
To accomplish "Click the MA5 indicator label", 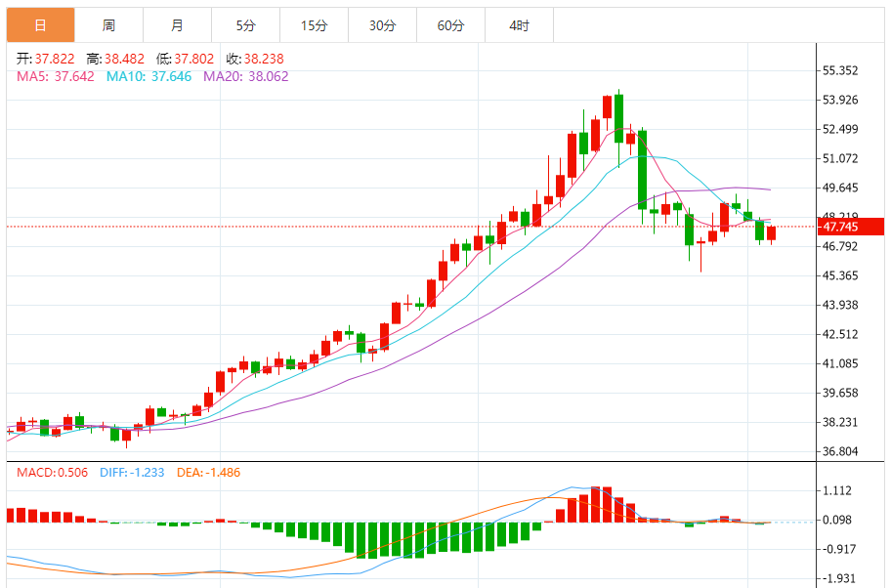I will click(x=56, y=76).
